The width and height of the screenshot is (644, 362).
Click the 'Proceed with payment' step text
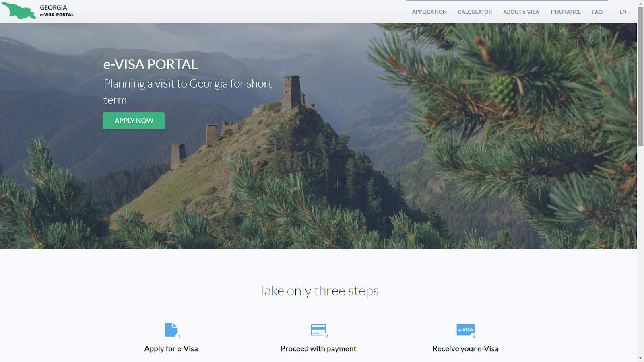(x=318, y=349)
